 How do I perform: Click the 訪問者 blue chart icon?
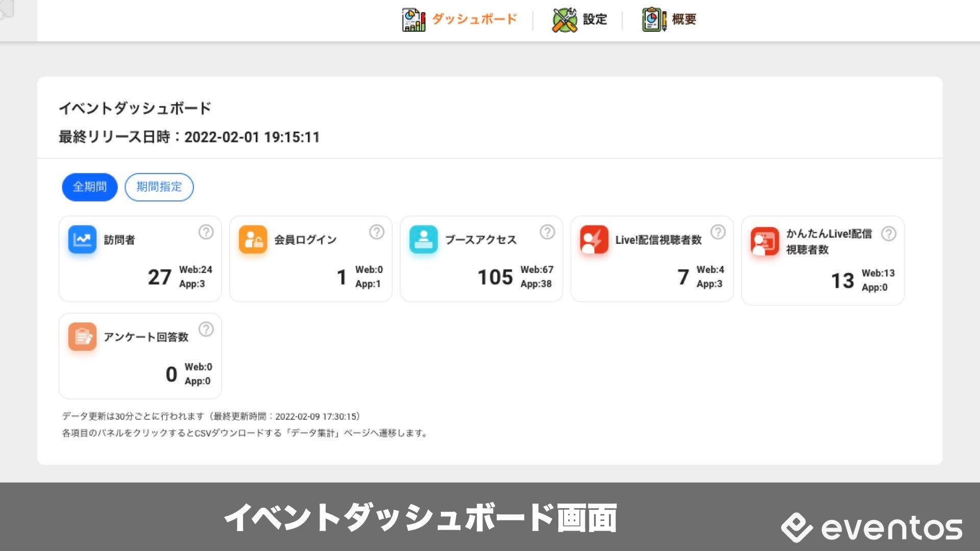(82, 239)
